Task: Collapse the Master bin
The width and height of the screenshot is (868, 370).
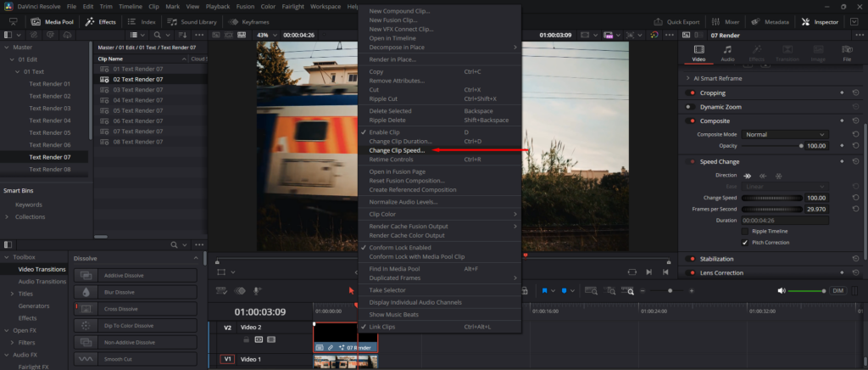Action: (x=6, y=47)
